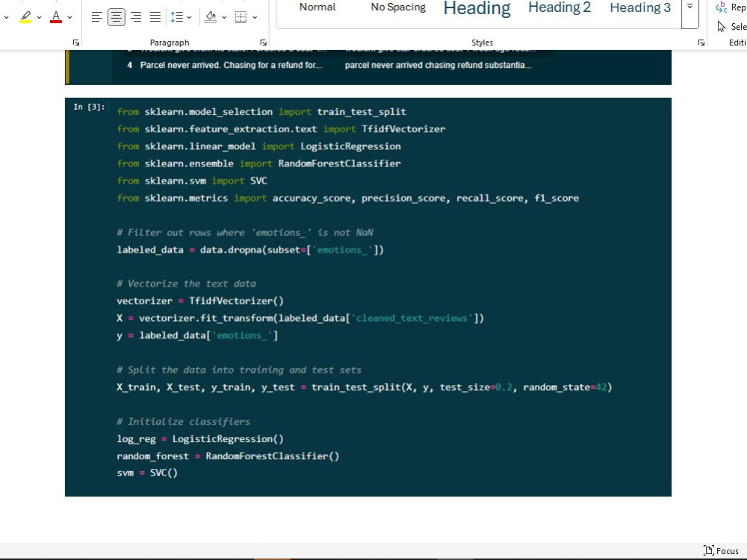
Task: Expand line spacing options arrow
Action: tap(189, 18)
